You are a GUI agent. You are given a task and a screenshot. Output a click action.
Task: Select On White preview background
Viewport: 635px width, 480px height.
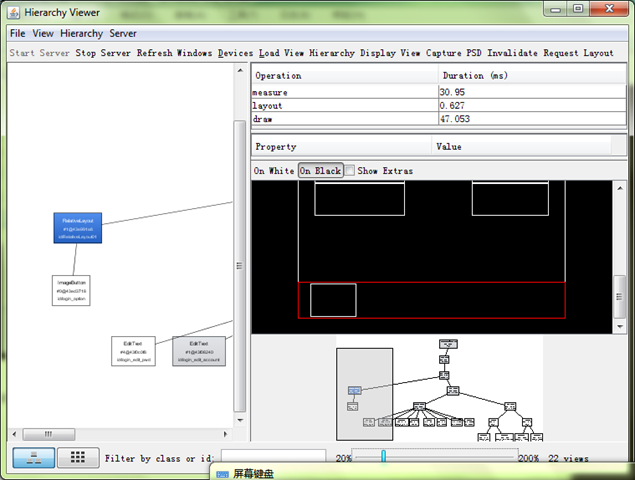click(x=274, y=171)
